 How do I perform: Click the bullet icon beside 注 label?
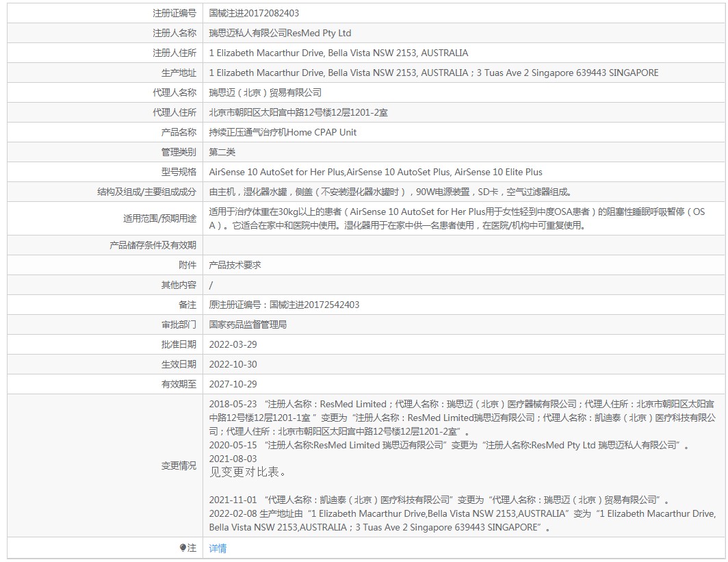tap(183, 548)
